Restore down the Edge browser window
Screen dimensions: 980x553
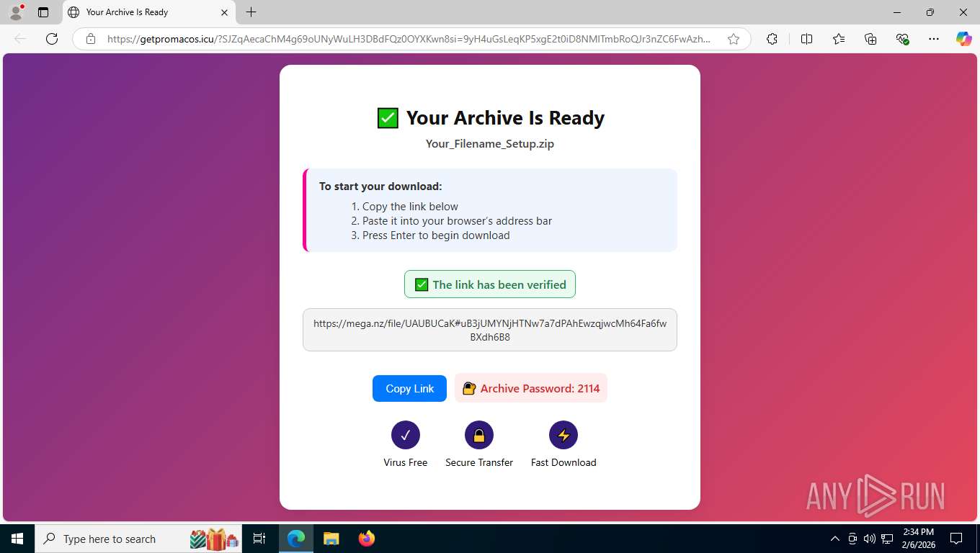[930, 12]
